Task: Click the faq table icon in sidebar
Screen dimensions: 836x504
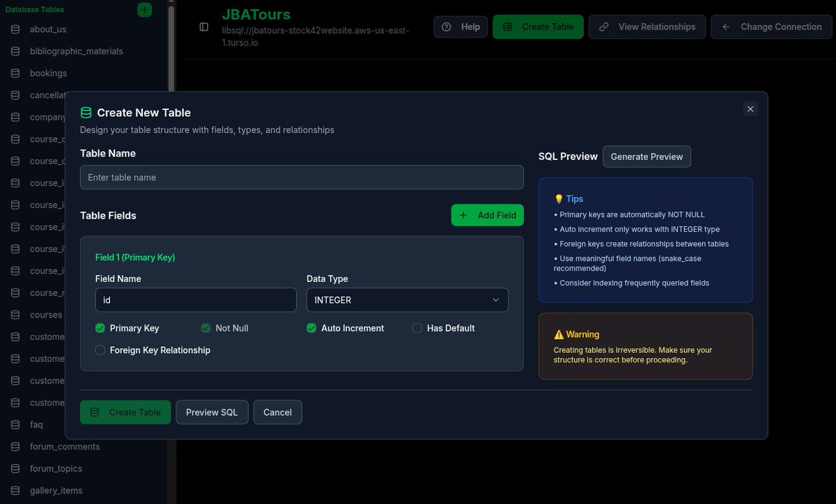Action: [15, 425]
